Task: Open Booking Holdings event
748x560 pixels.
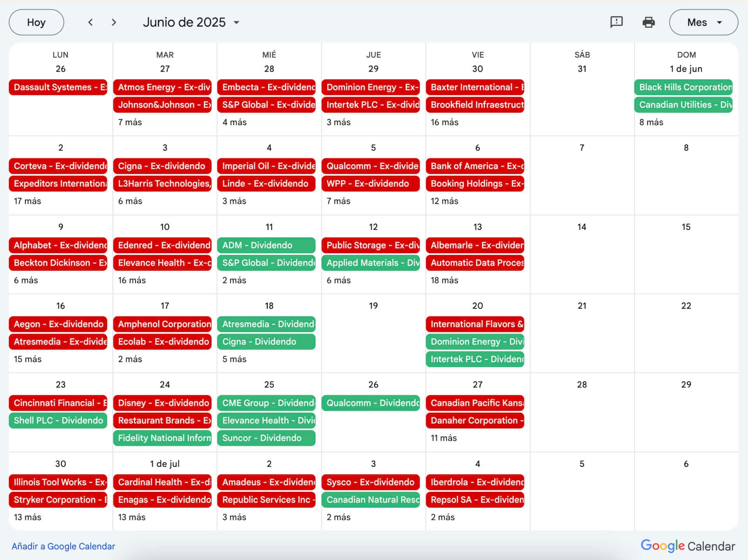Action: coord(475,184)
